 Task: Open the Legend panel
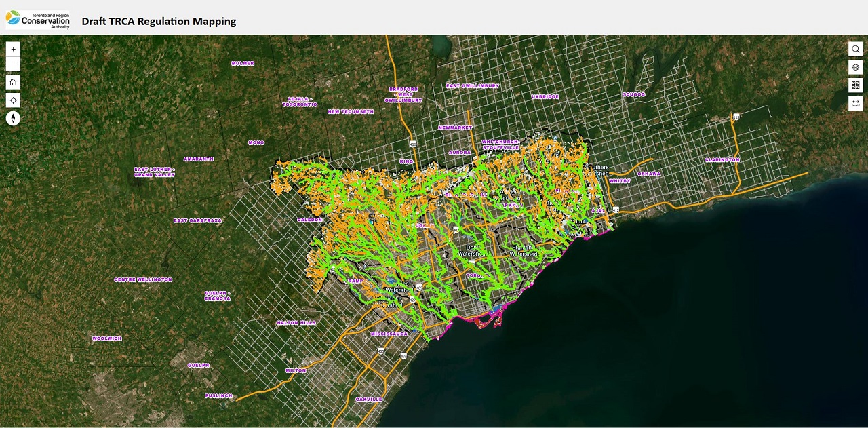pos(856,103)
